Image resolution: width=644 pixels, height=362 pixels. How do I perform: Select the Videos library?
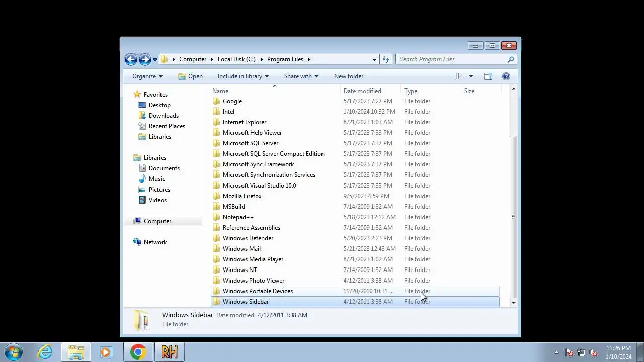click(x=157, y=200)
